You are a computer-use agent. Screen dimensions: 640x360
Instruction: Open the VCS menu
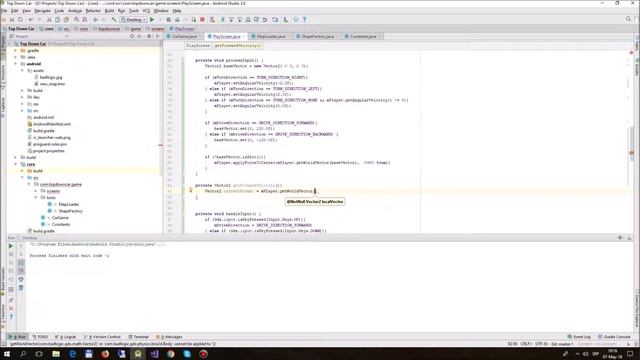coord(146,11)
